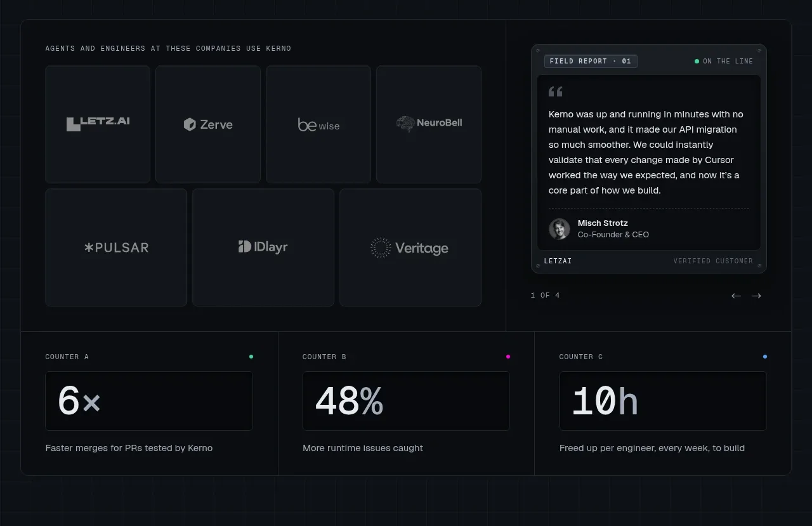Open the bewise logo card

click(318, 124)
